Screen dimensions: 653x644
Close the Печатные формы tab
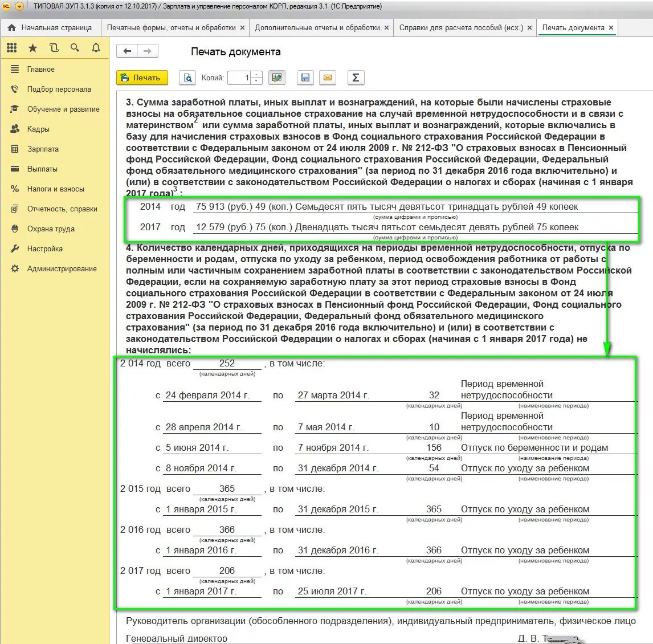242,27
